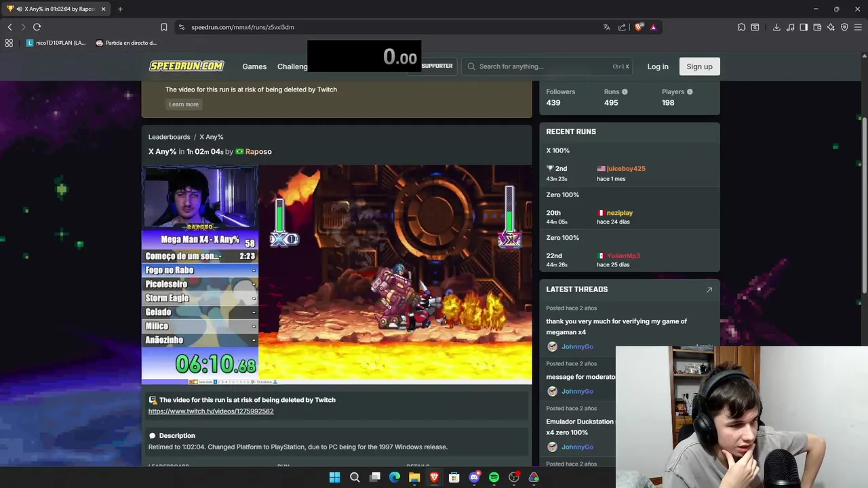Open the RGB circles triangle app on the taskbar

[534, 477]
